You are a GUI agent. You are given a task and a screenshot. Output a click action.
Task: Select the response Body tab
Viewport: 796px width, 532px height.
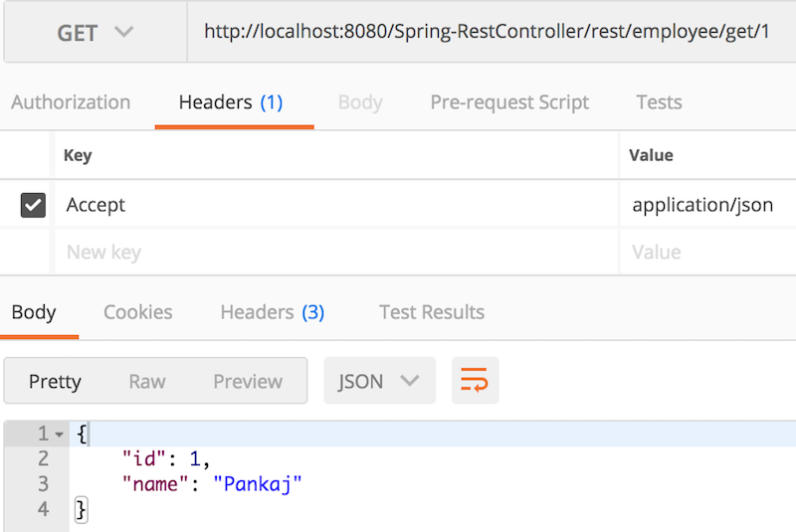tap(34, 312)
